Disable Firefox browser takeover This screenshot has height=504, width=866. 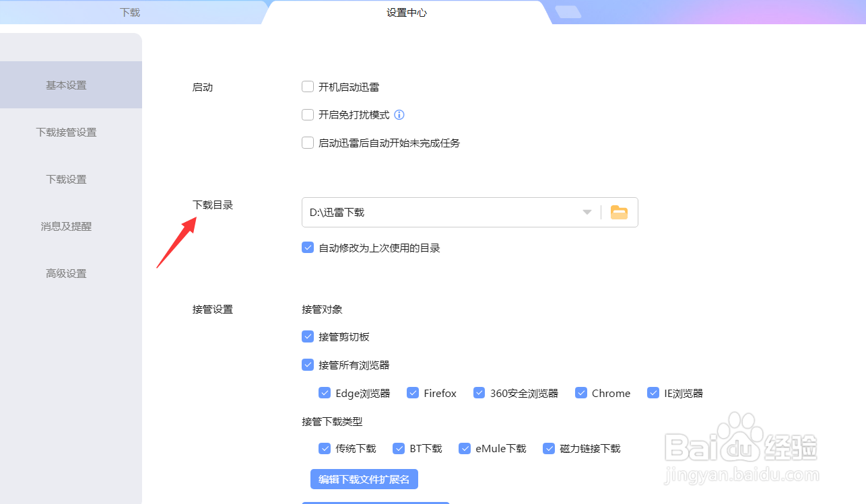412,392
